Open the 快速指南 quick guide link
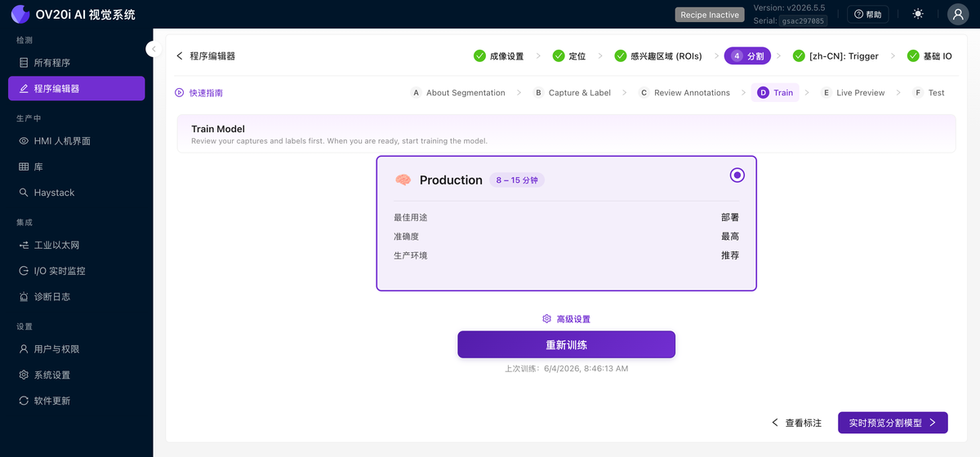 [198, 93]
